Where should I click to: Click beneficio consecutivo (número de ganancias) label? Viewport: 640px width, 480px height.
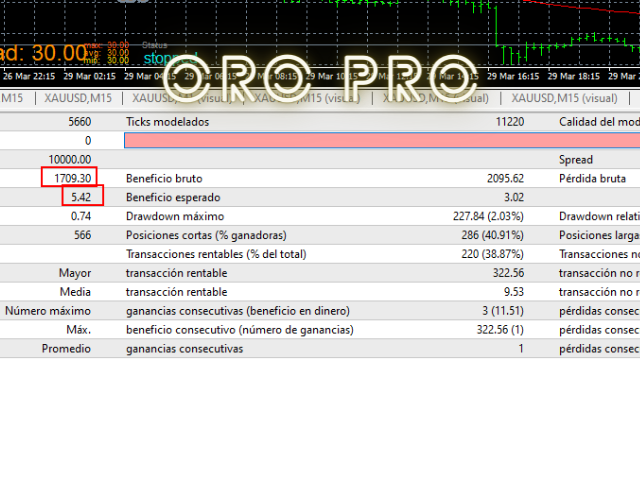point(240,330)
